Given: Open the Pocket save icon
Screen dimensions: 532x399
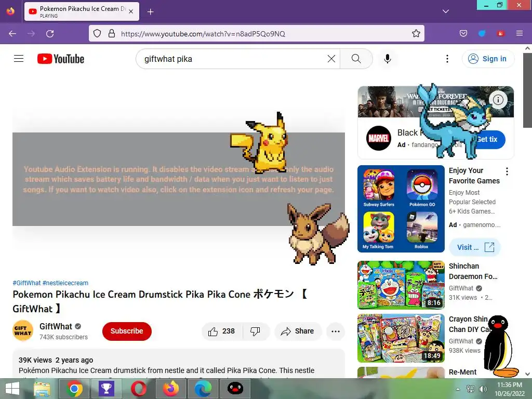Looking at the screenshot, I should pyautogui.click(x=463, y=33).
